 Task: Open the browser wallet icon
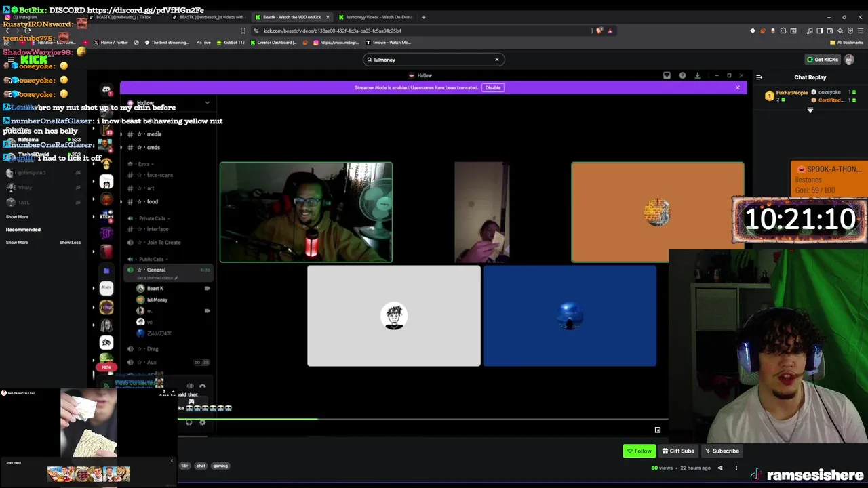[830, 30]
